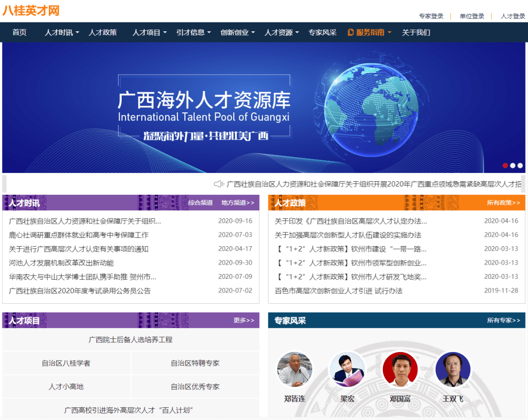Viewport: 528px width, 420px height.
Task: Open the 关于我们 nav item
Action: (416, 32)
